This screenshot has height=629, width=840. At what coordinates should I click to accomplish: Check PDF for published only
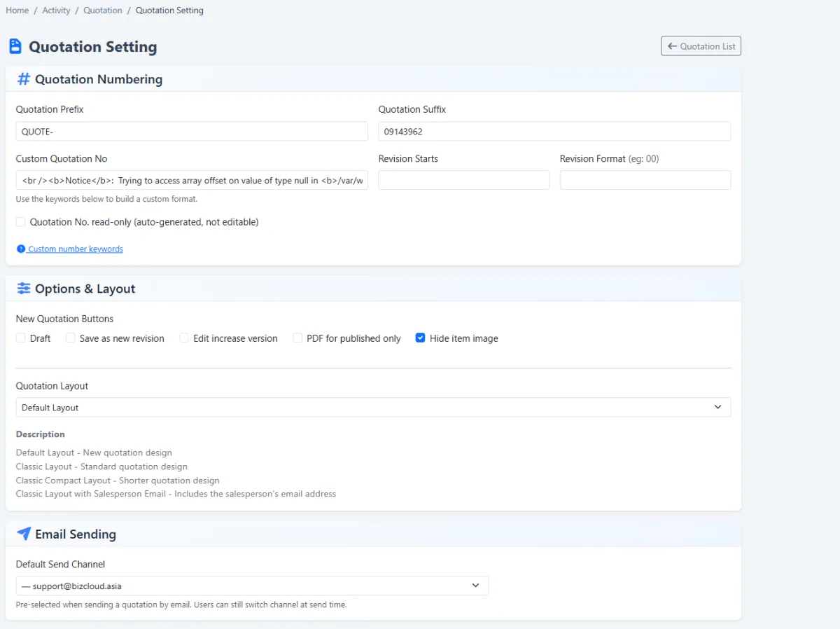point(297,338)
